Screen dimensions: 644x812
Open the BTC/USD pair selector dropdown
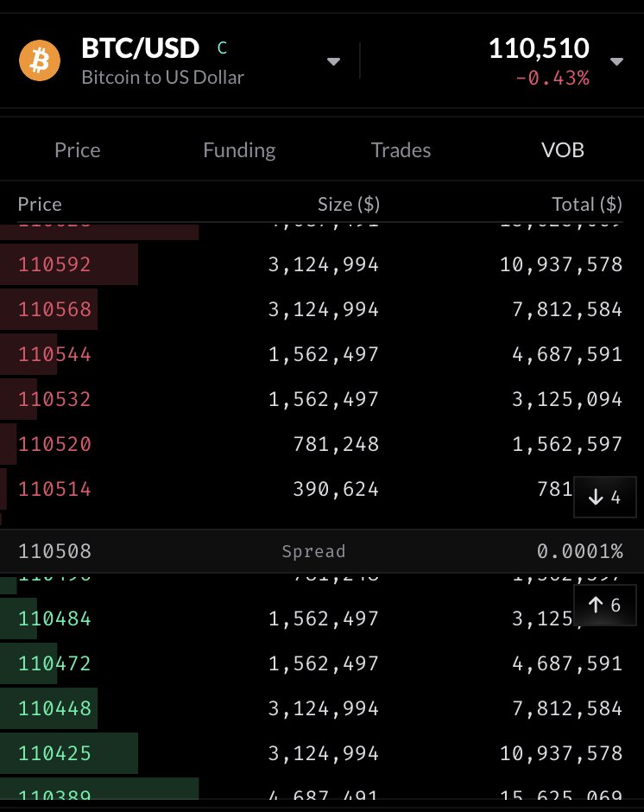334,61
